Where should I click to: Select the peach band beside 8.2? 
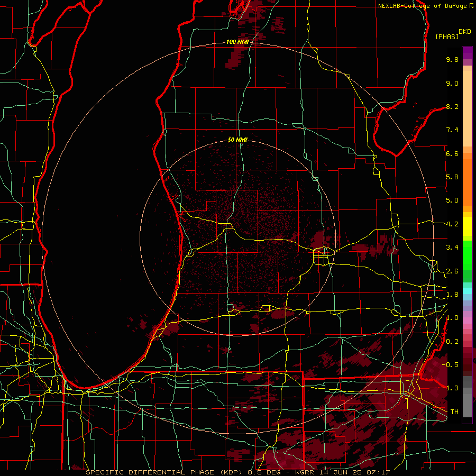[467, 108]
